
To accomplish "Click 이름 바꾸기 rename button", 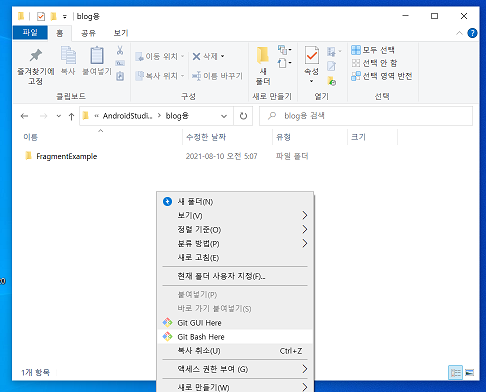I will (x=217, y=76).
